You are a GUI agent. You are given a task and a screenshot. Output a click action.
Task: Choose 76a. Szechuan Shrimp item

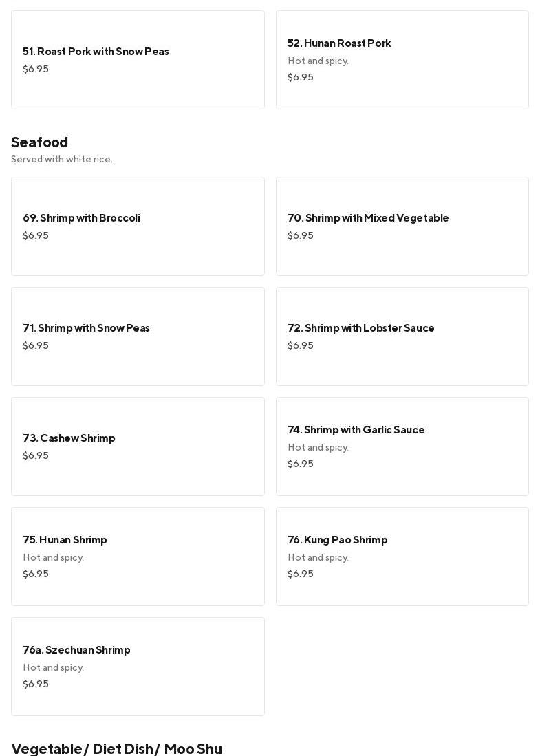pyautogui.click(x=138, y=667)
